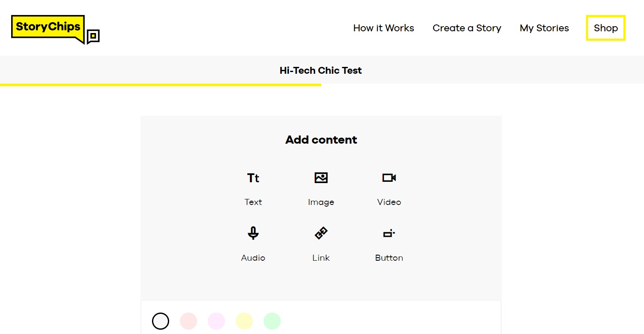The image size is (644, 334).
Task: Choose the Video camera icon
Action: (x=389, y=178)
